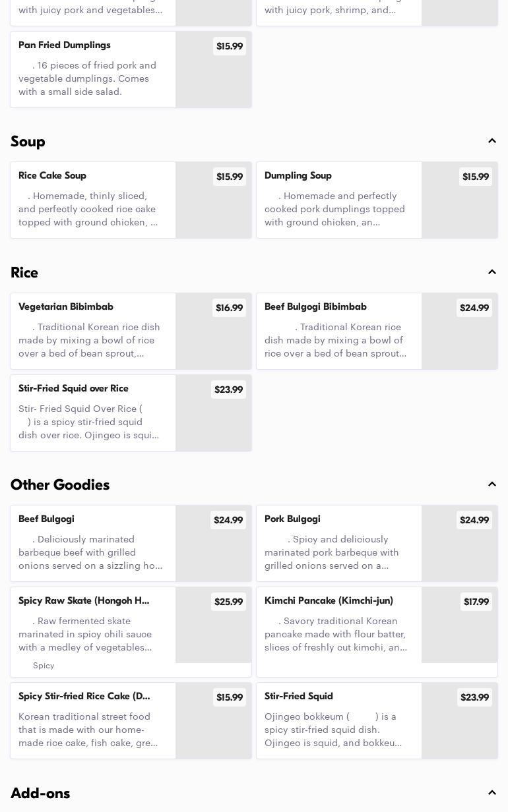
Task: Open the Pan Fried Dumplings item
Action: click(131, 69)
